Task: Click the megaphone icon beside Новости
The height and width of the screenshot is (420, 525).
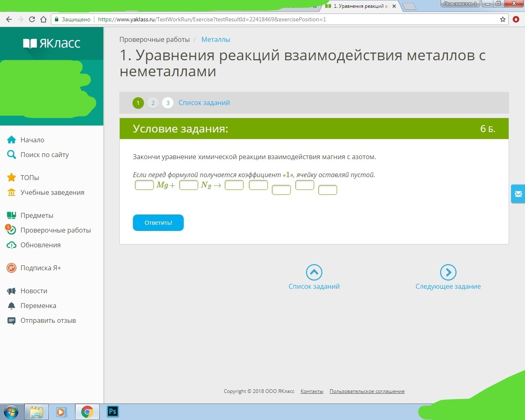Action: [x=11, y=291]
